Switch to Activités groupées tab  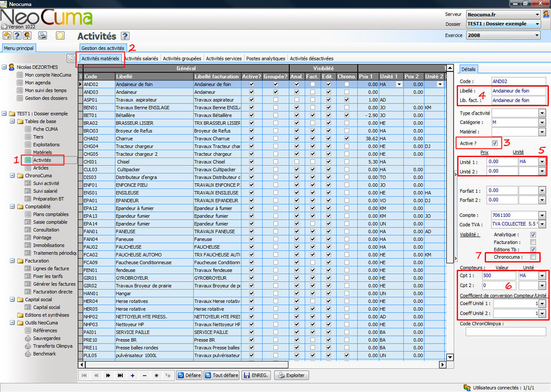(x=182, y=58)
